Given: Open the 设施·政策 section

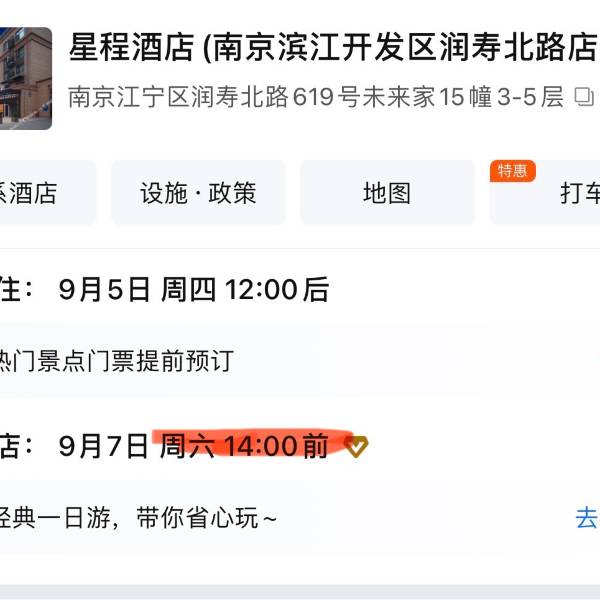Looking at the screenshot, I should pyautogui.click(x=198, y=193).
